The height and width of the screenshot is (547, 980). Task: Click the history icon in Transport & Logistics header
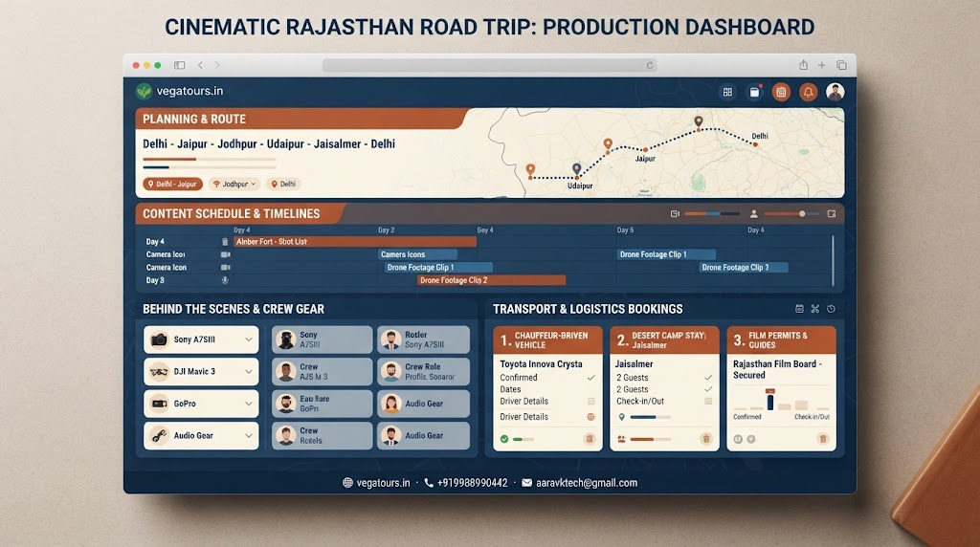(831, 309)
